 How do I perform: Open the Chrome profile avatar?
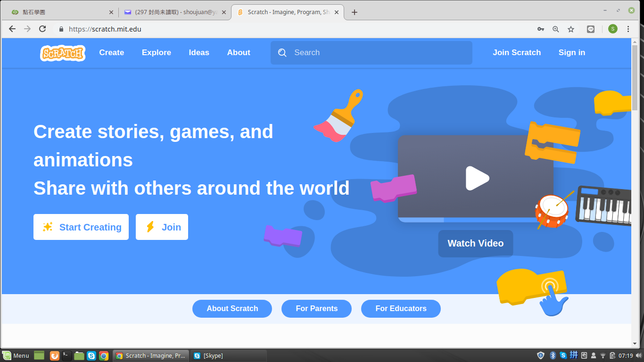coord(613,29)
